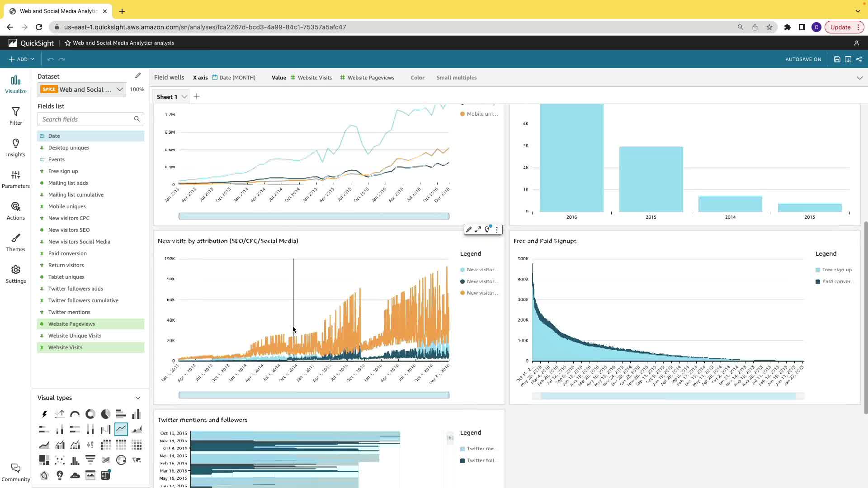Select the donut chart visual type

click(90, 414)
